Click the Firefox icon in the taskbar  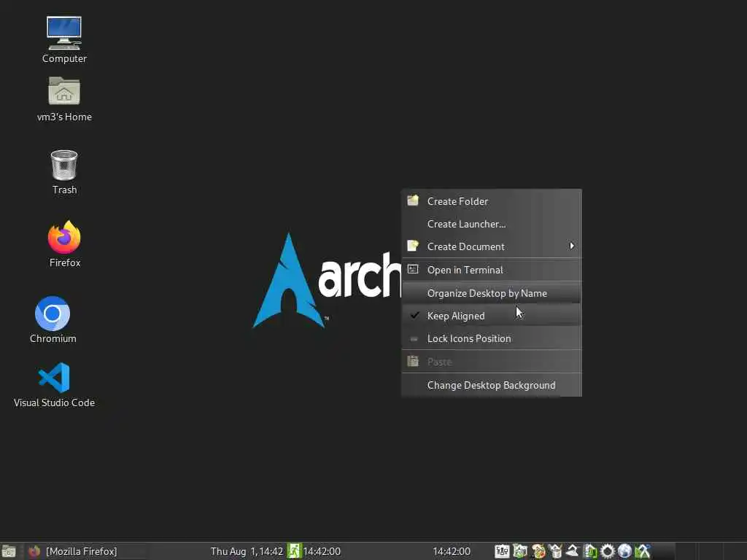tap(34, 551)
